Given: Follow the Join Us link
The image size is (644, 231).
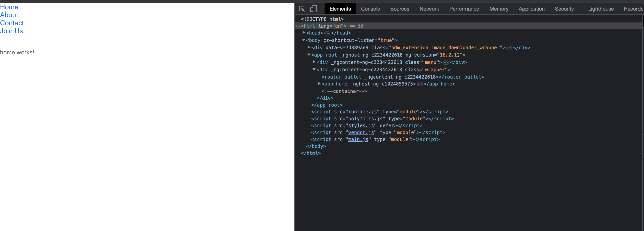Looking at the screenshot, I should pos(11,31).
